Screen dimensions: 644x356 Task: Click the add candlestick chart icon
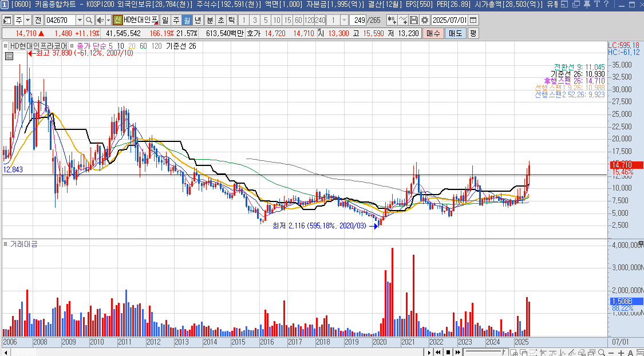coord(392,20)
